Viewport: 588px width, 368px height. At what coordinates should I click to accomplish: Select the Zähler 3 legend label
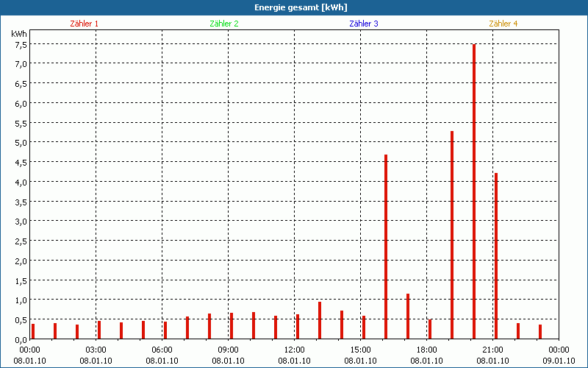[364, 24]
